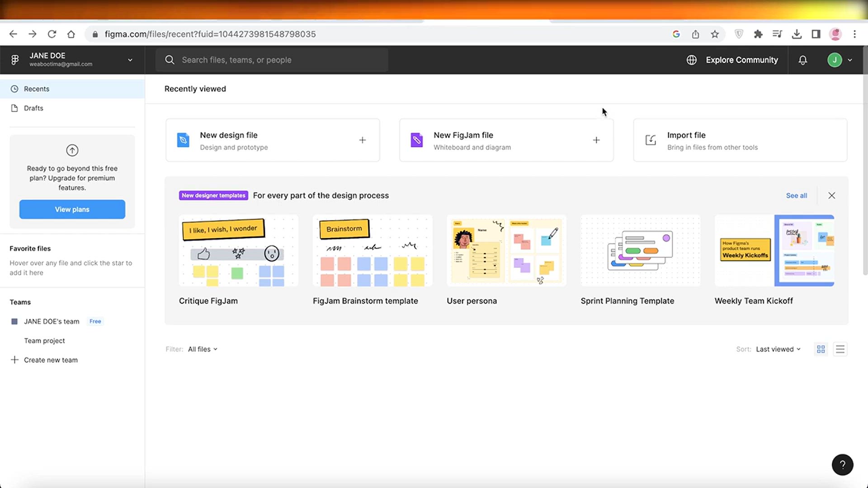
Task: Click the share icon in address bar
Action: tap(695, 34)
